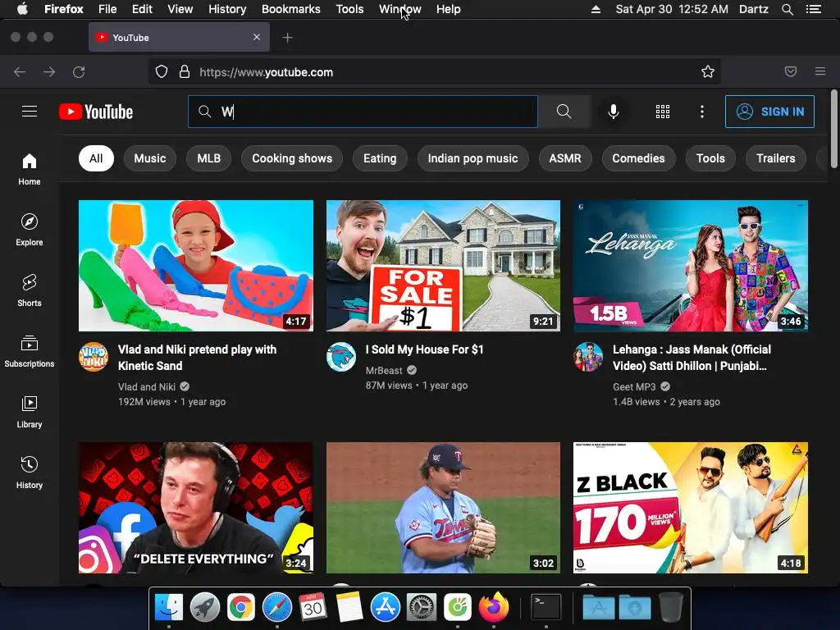Click the page vertical scrollbar

tap(833, 129)
